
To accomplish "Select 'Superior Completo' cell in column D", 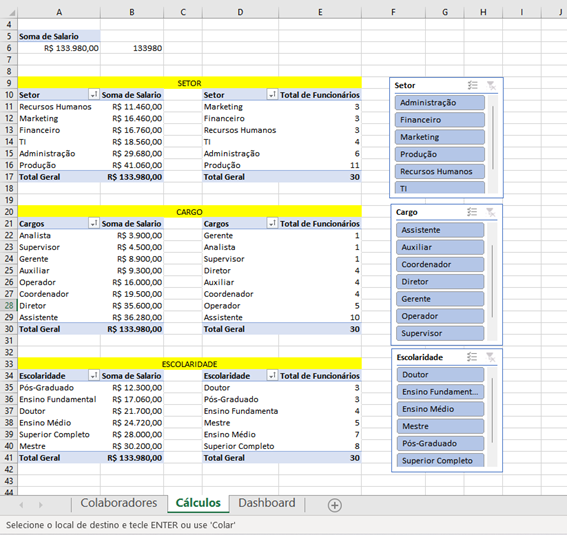I will [240, 446].
